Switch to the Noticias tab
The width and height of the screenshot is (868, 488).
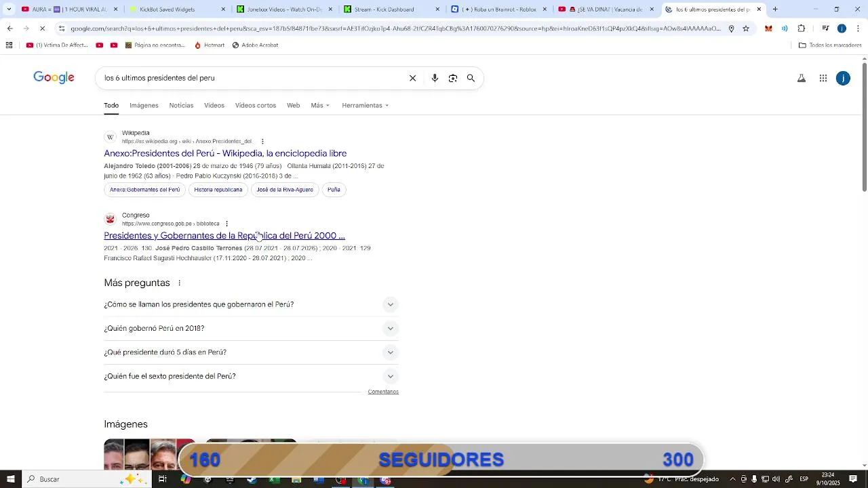point(181,105)
